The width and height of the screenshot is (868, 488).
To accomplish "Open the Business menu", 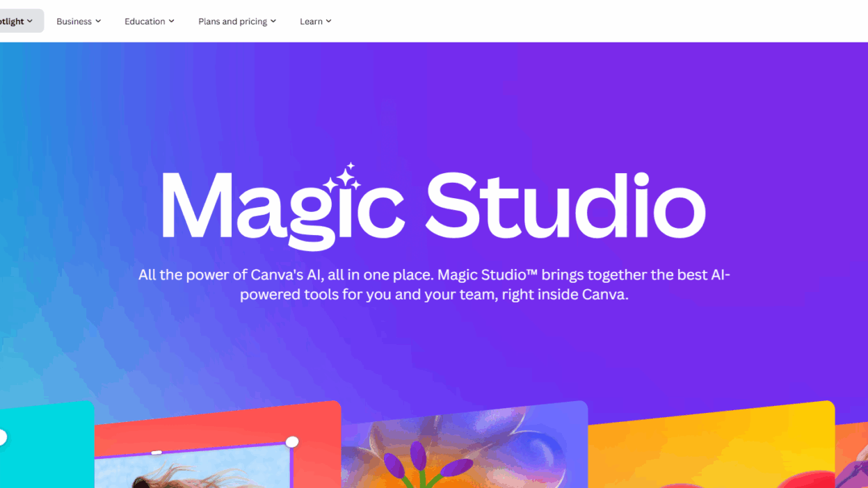I will [x=79, y=21].
